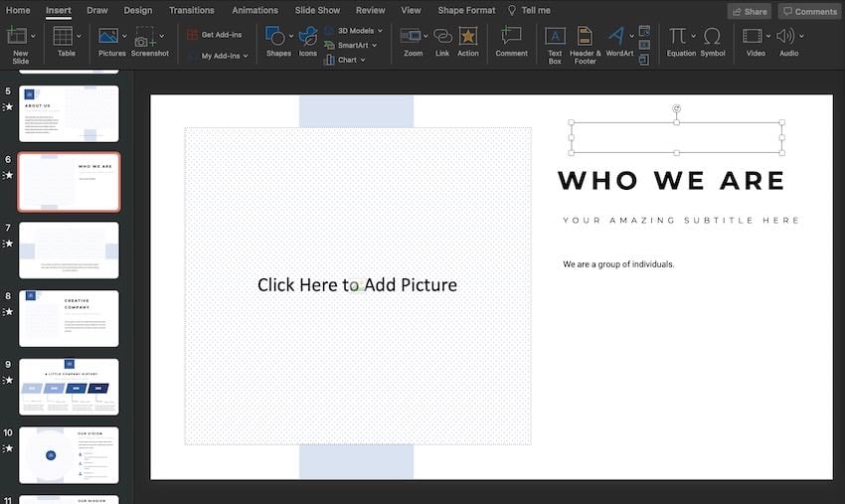845x504 pixels.
Task: Insert a table using the Table icon
Action: [x=64, y=37]
